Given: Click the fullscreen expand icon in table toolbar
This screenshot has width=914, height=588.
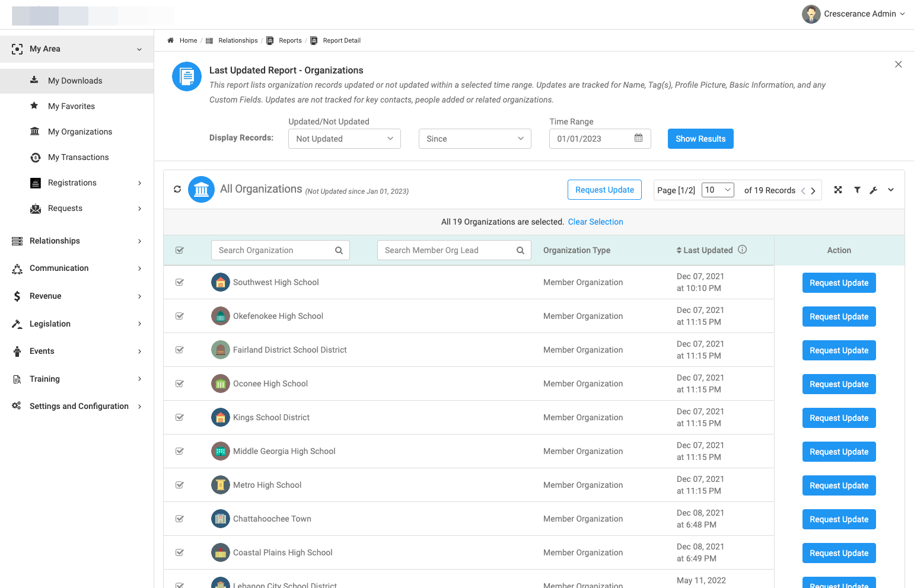Looking at the screenshot, I should click(x=838, y=190).
